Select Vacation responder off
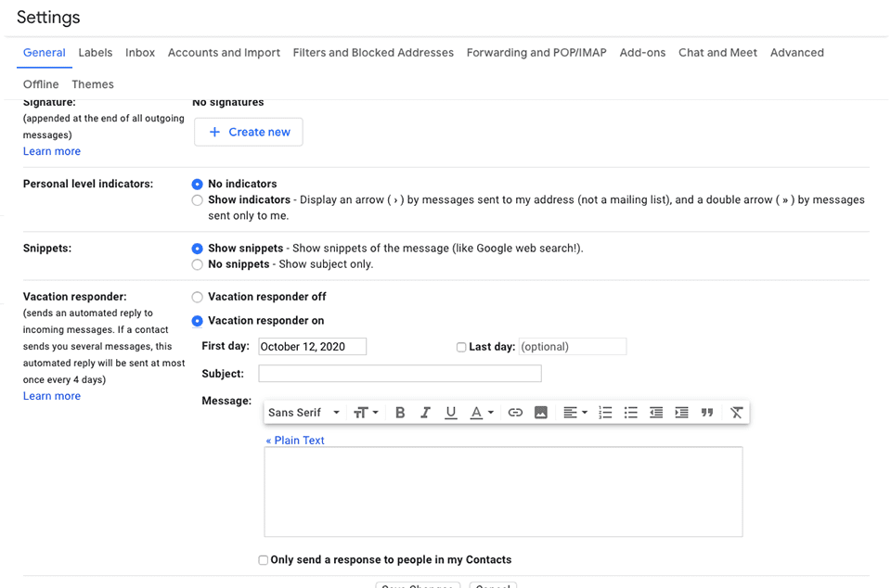This screenshot has width=891, height=588. [x=197, y=298]
